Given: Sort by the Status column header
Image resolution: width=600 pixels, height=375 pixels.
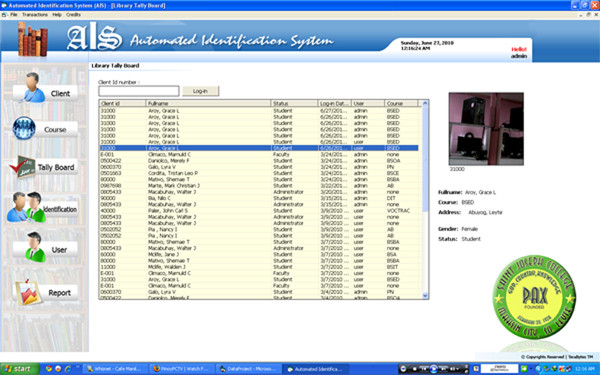Looking at the screenshot, I should point(294,103).
